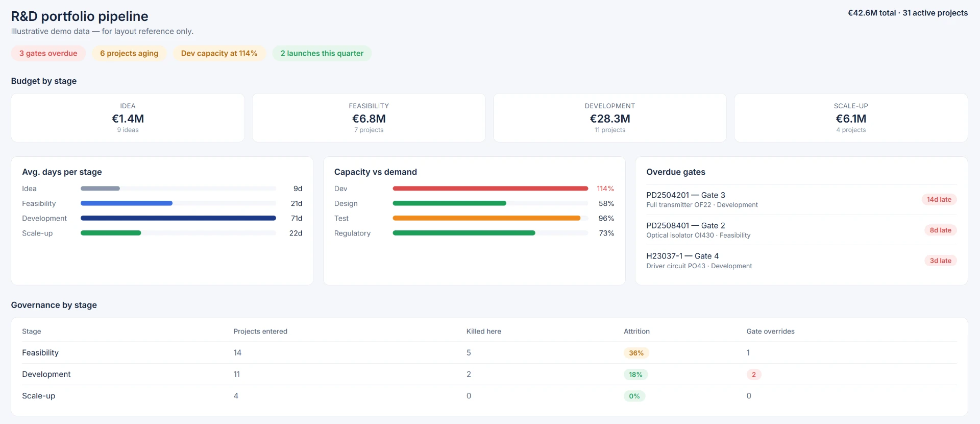Click the "Attrition" column header
Viewport: 980px width, 424px height.
pos(636,332)
